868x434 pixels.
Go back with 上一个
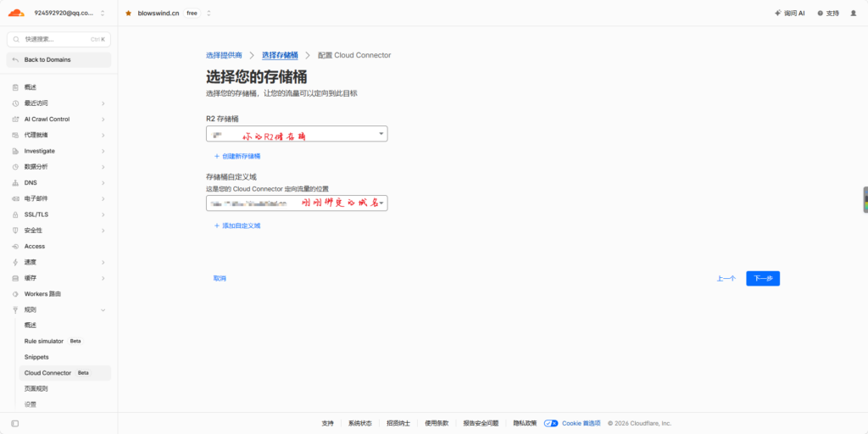point(726,278)
